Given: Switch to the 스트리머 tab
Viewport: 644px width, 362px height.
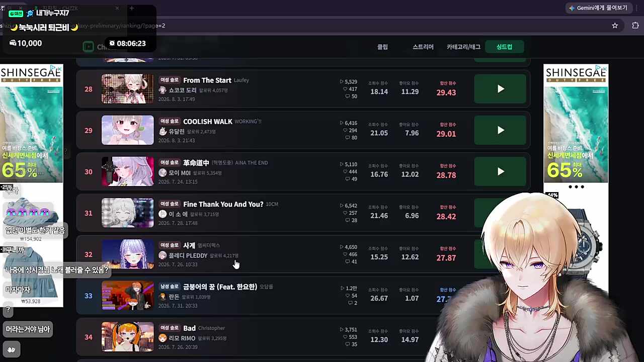Looking at the screenshot, I should pyautogui.click(x=423, y=47).
